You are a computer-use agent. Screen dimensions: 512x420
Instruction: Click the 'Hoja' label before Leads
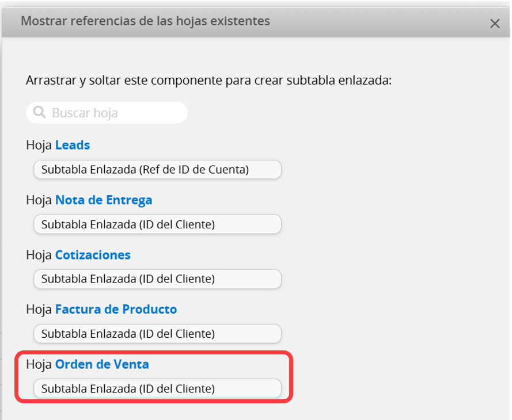coord(39,145)
